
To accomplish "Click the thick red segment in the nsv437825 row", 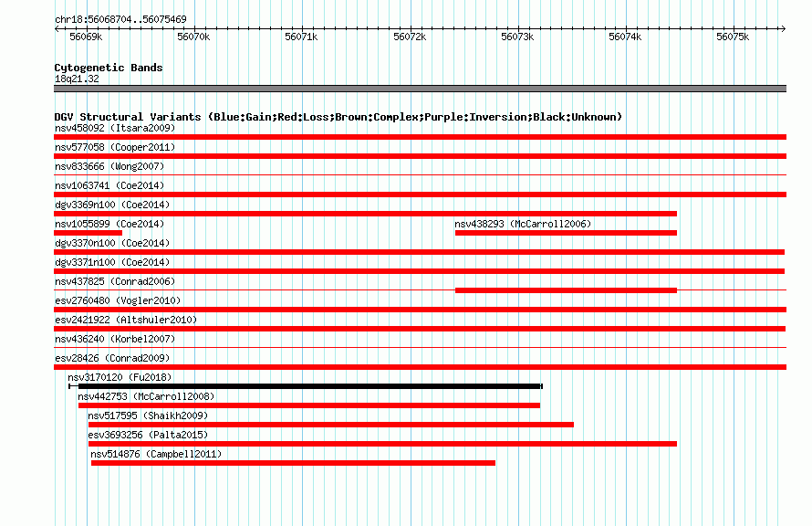I will coord(566,290).
